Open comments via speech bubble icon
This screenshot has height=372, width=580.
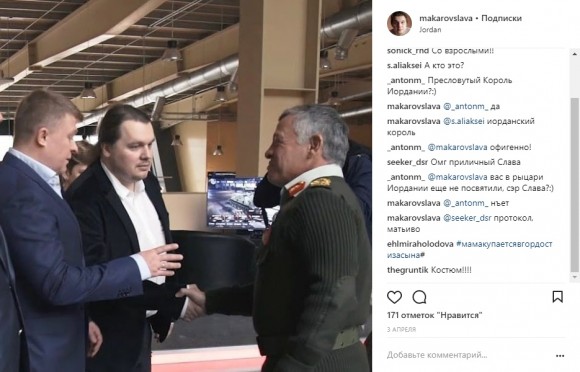click(x=419, y=297)
